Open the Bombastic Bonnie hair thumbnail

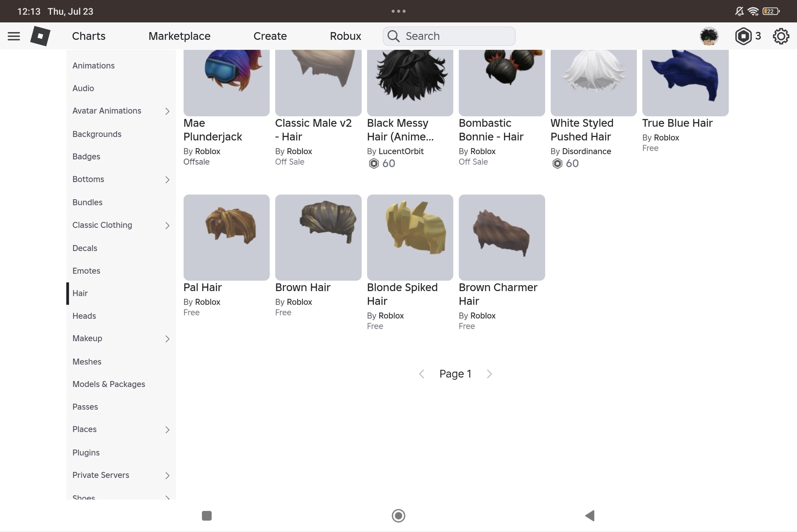pyautogui.click(x=502, y=83)
